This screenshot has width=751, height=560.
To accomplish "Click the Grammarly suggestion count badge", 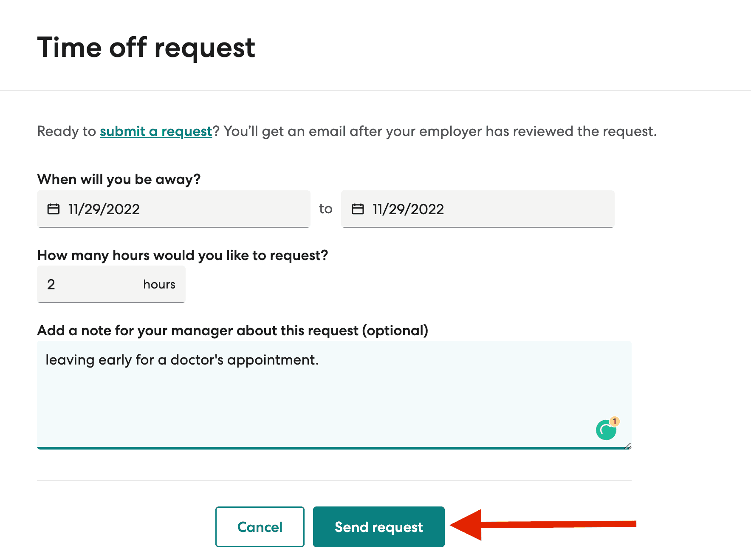I will (615, 421).
